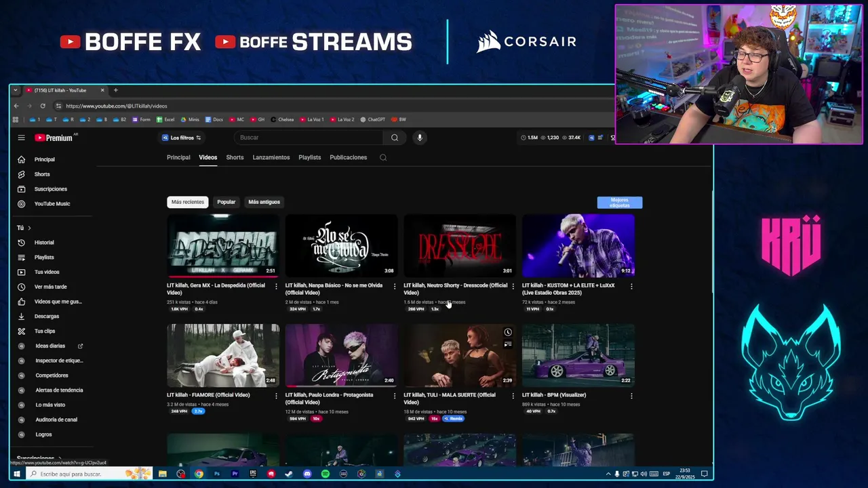Open Discord from the taskbar
The height and width of the screenshot is (488, 868).
click(x=307, y=474)
